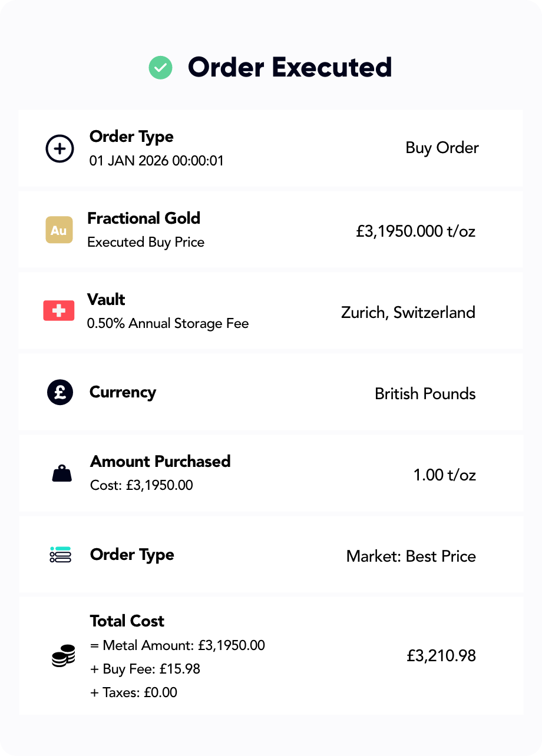The image size is (542, 756).
Task: Click the gold Au element icon
Action: coord(59,230)
